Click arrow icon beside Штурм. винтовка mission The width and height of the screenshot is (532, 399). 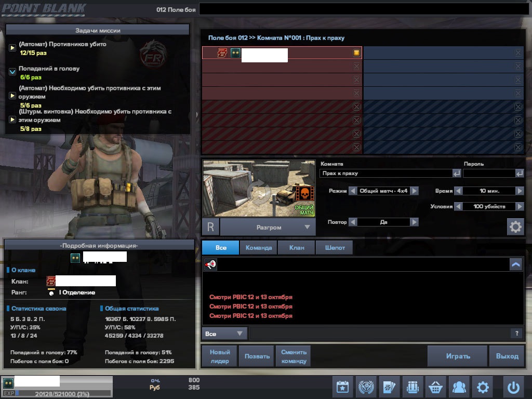pos(12,119)
